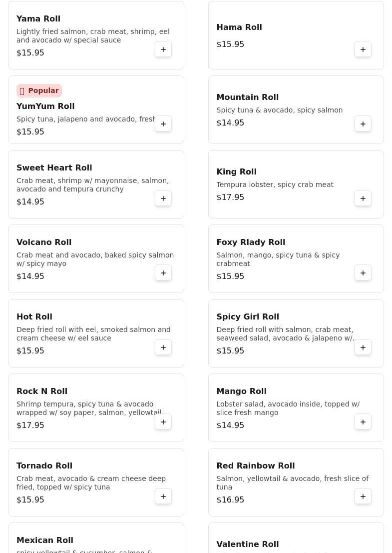Add Yama Roll to the order
Image resolution: width=392 pixels, height=553 pixels.
click(x=163, y=49)
